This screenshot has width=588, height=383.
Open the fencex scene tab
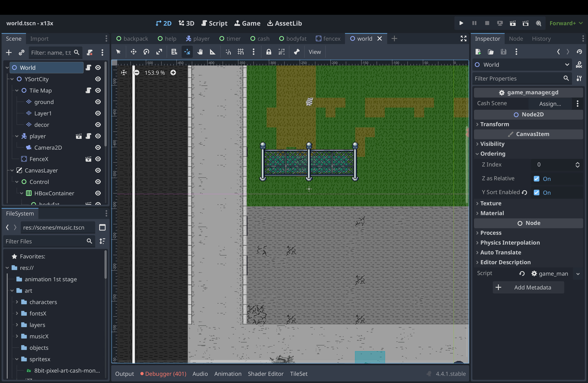328,39
